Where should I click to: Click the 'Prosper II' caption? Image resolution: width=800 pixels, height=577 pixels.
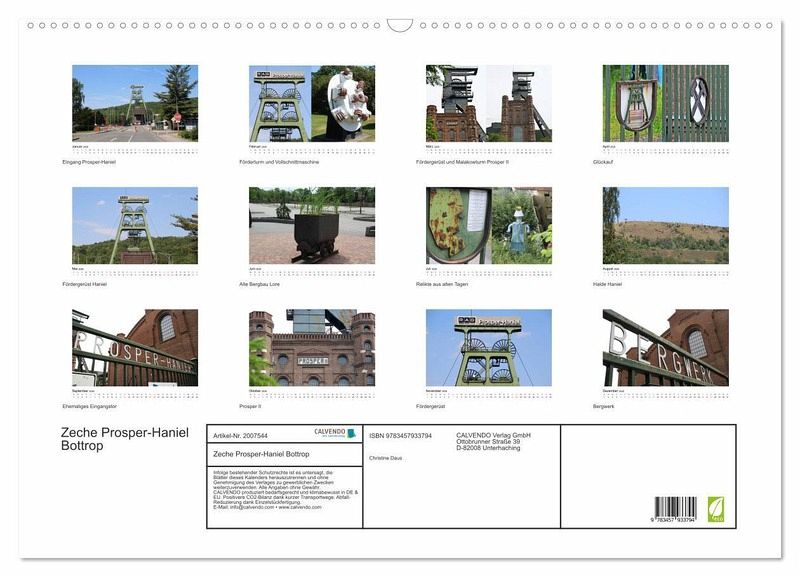pyautogui.click(x=250, y=407)
